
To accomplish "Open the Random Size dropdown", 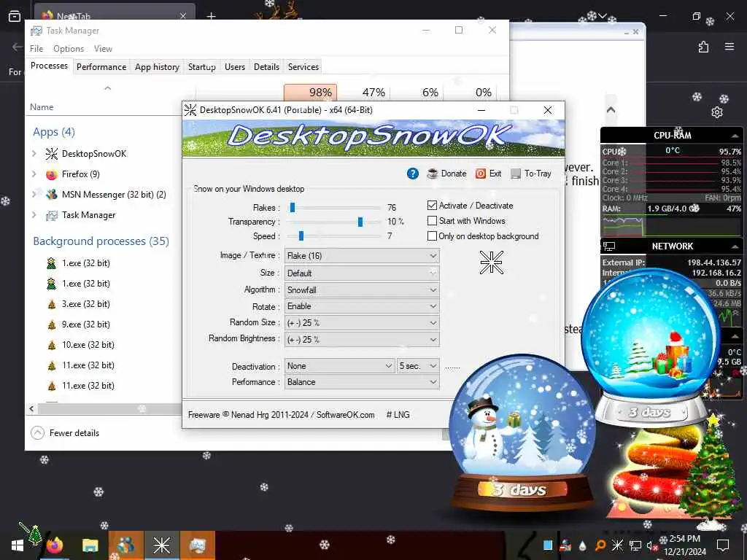I will click(362, 323).
